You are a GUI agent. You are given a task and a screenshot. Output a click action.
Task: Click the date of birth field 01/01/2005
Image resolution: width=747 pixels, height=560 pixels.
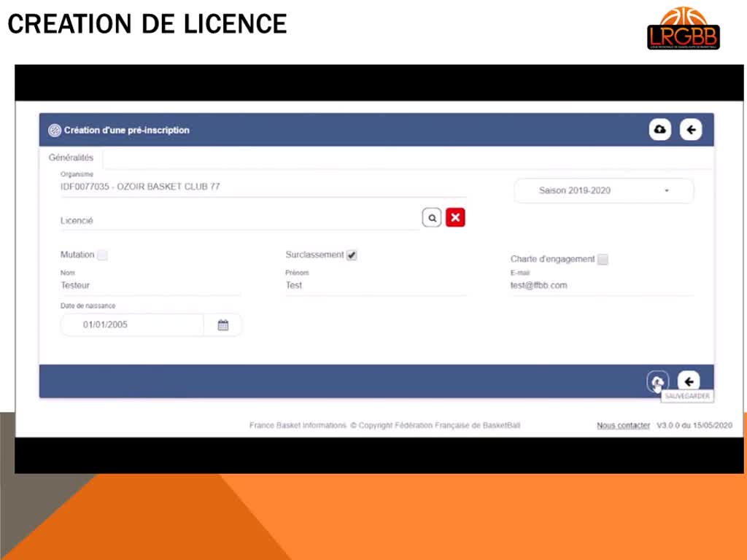coord(131,325)
